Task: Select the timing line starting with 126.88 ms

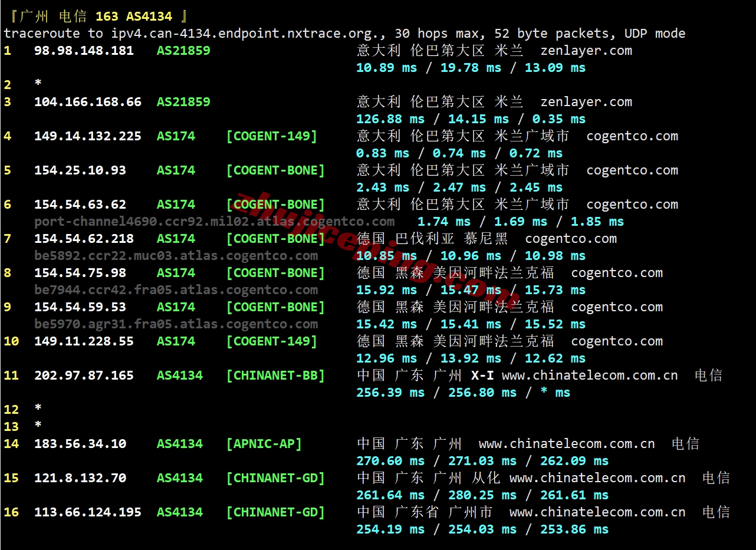Action: pos(471,119)
